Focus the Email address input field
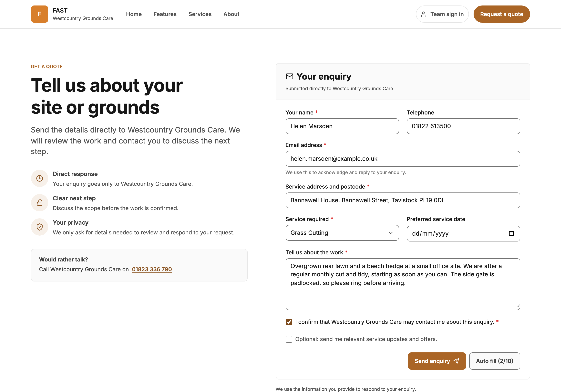The width and height of the screenshot is (565, 392). click(x=403, y=159)
